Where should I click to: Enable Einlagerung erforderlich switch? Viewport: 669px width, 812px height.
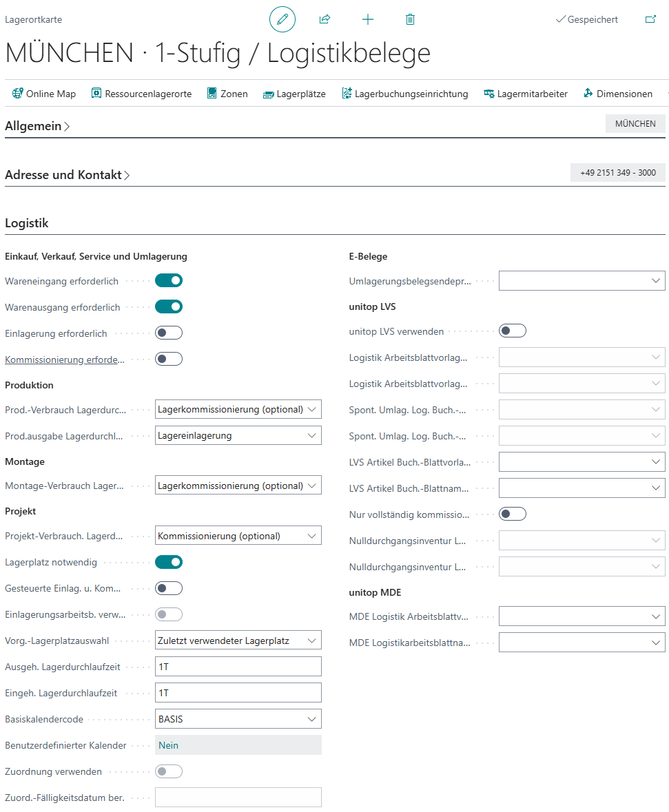[x=169, y=333]
